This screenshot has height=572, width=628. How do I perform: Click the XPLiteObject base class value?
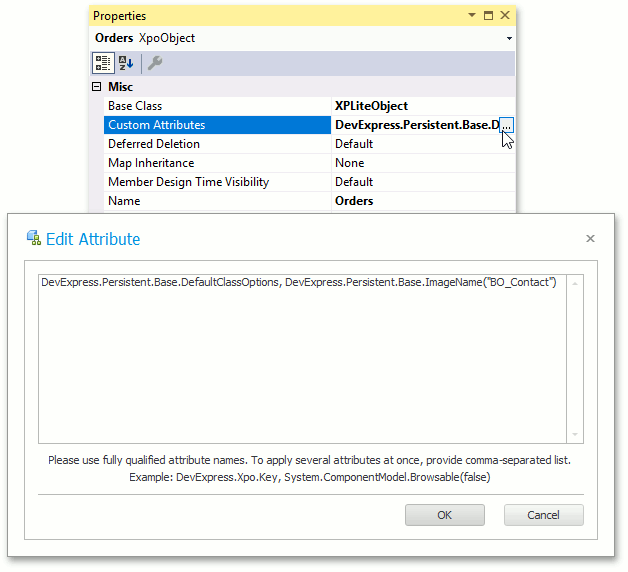(371, 106)
